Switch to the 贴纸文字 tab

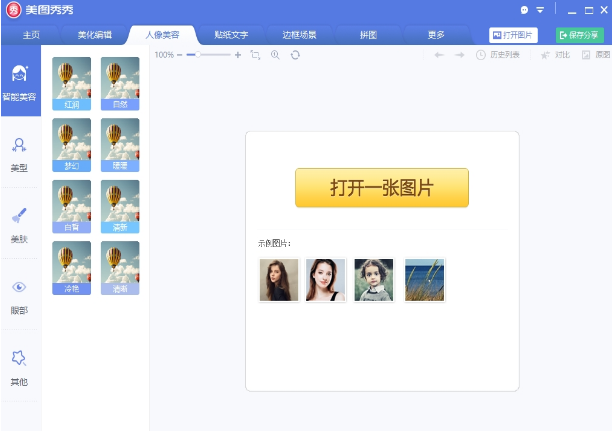coord(231,35)
